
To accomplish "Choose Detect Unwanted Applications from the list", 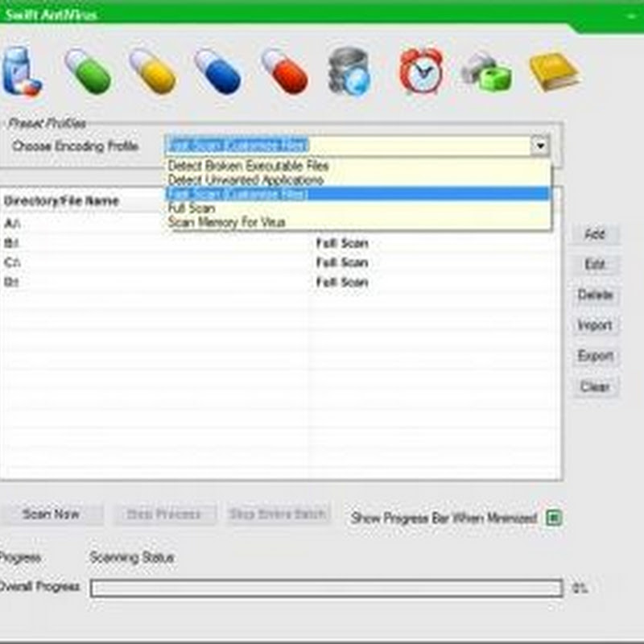I will tap(357, 180).
